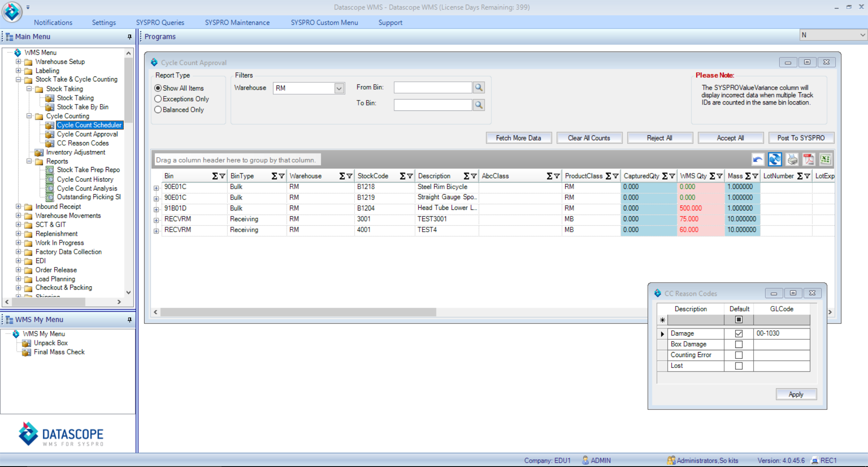Open the Notifications menu

[53, 22]
